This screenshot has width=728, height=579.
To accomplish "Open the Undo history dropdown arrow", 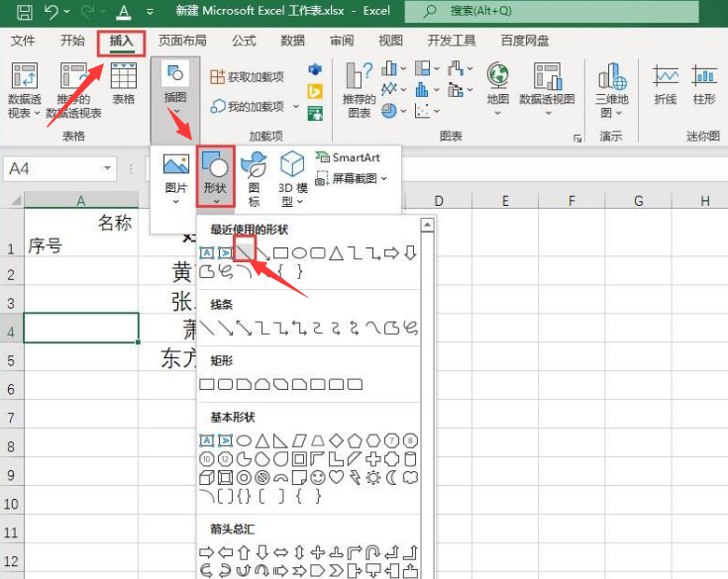I will 67,12.
